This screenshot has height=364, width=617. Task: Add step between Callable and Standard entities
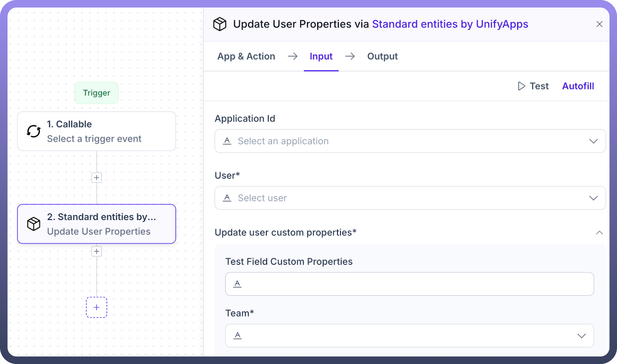click(x=97, y=178)
